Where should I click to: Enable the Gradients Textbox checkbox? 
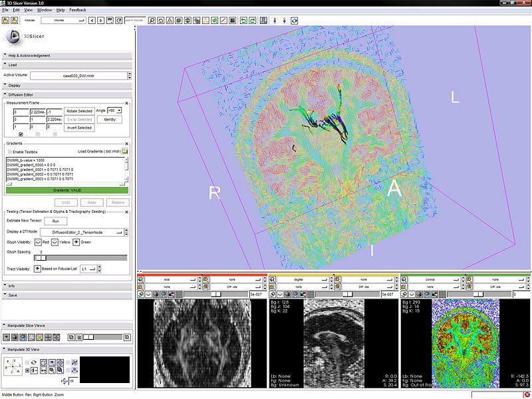coord(9,152)
